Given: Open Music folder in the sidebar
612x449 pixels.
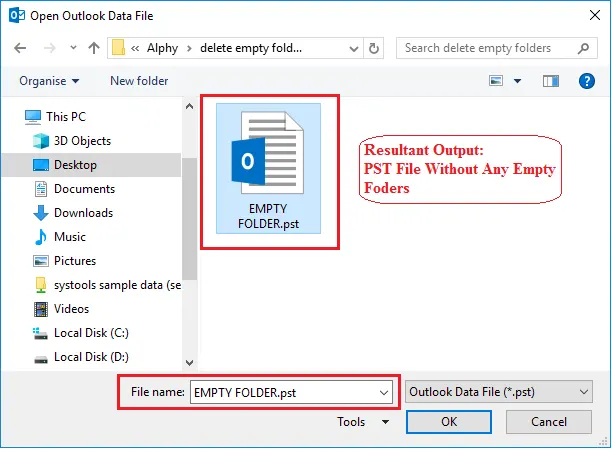Looking at the screenshot, I should (70, 237).
